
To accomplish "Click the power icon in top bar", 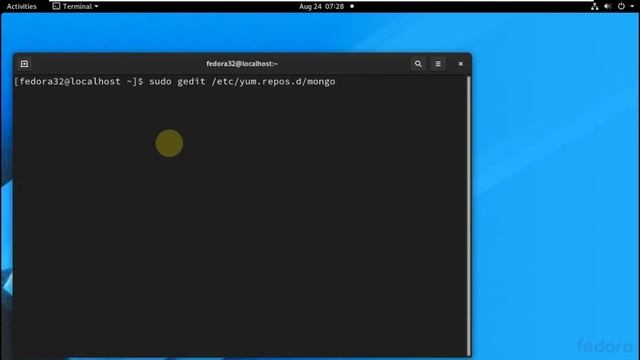I will [x=621, y=6].
